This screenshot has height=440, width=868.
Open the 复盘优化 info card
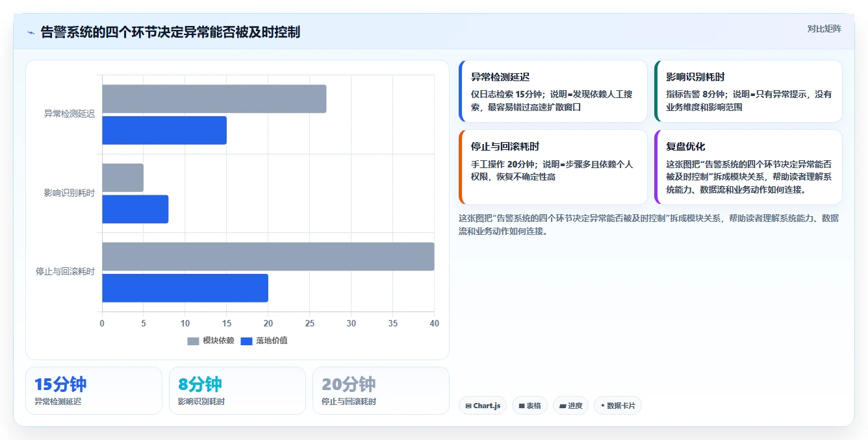(x=748, y=167)
